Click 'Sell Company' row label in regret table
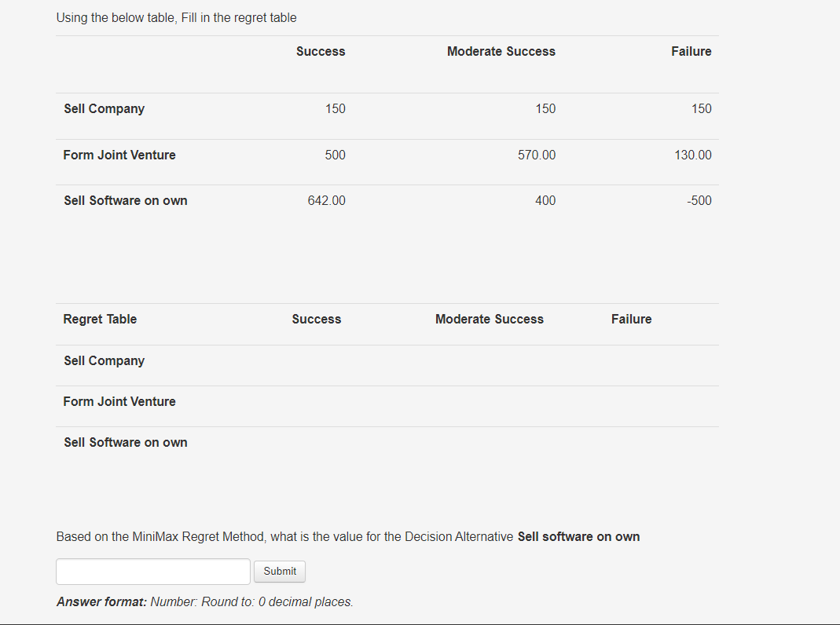Viewport: 840px width, 625px height. coord(104,360)
